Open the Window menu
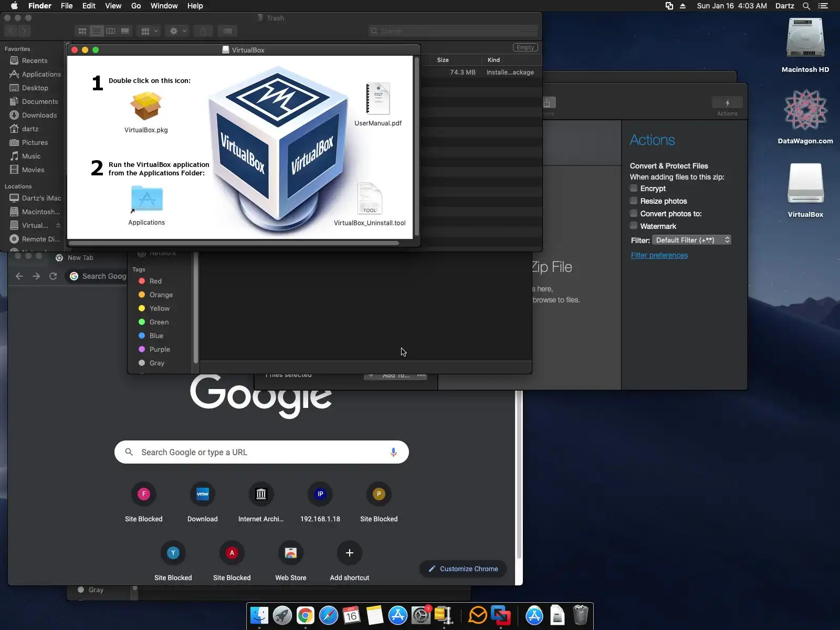Screen dimensions: 840x630 click(x=164, y=6)
